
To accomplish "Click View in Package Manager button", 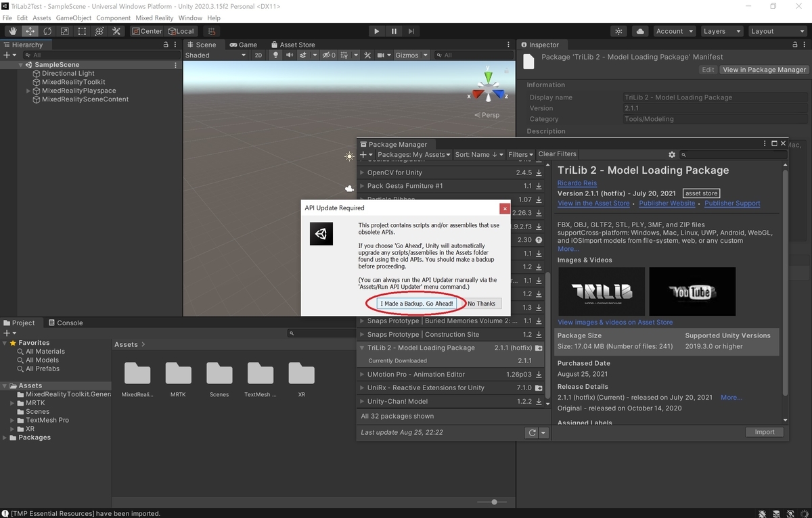I will [x=764, y=70].
